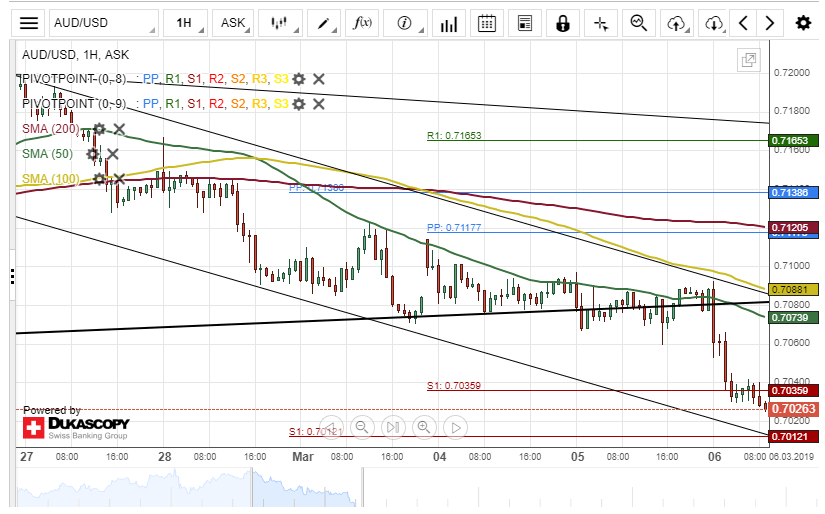Open settings gear for SMA (200)

[99, 129]
